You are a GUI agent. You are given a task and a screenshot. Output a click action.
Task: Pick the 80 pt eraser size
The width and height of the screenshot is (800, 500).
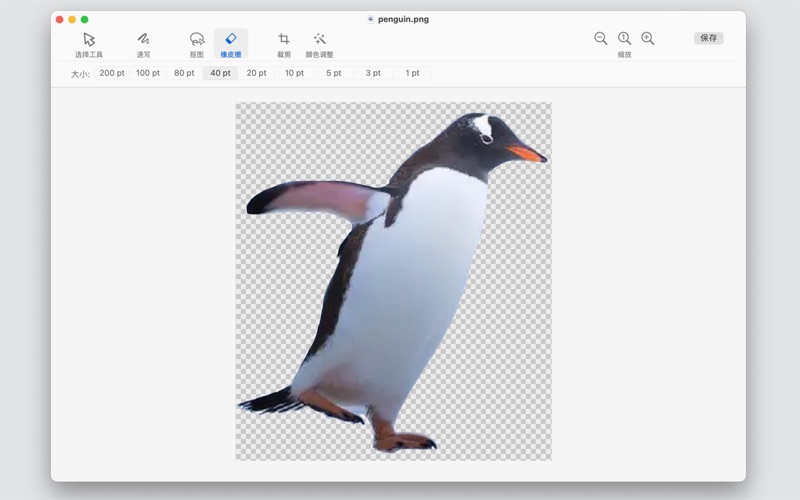[x=184, y=73]
